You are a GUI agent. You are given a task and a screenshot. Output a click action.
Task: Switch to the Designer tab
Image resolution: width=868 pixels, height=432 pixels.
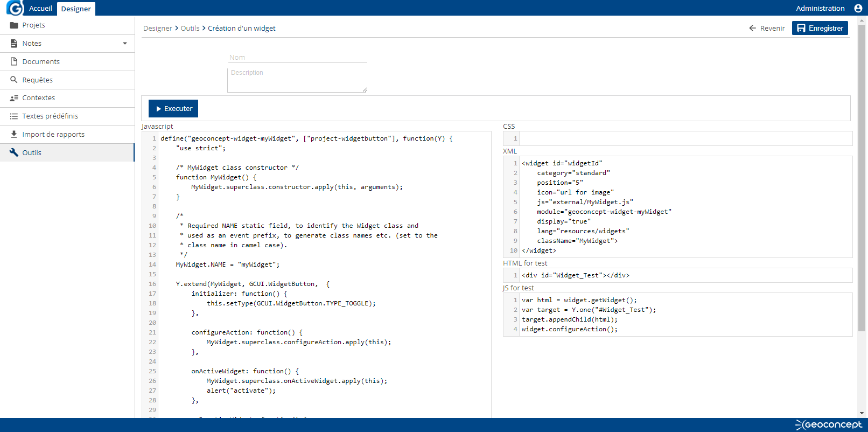(76, 9)
